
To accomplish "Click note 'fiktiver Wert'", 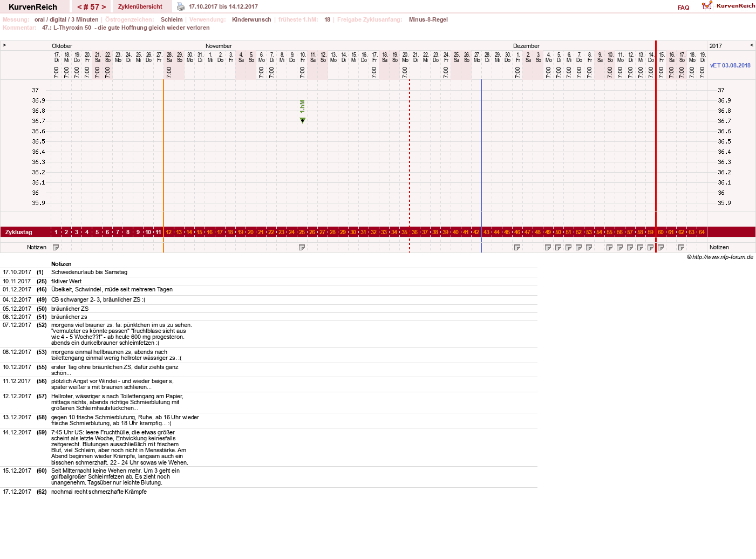I will click(66, 281).
